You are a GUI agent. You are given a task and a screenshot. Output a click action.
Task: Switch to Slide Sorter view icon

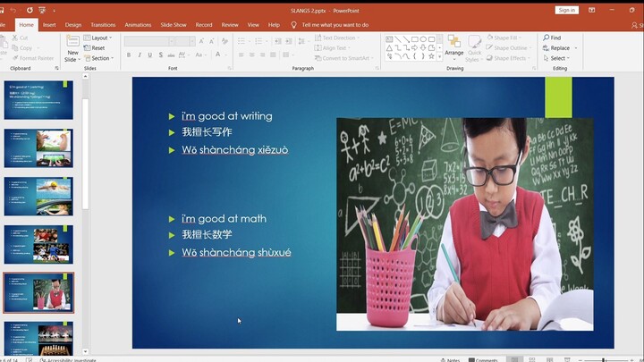tap(531, 359)
